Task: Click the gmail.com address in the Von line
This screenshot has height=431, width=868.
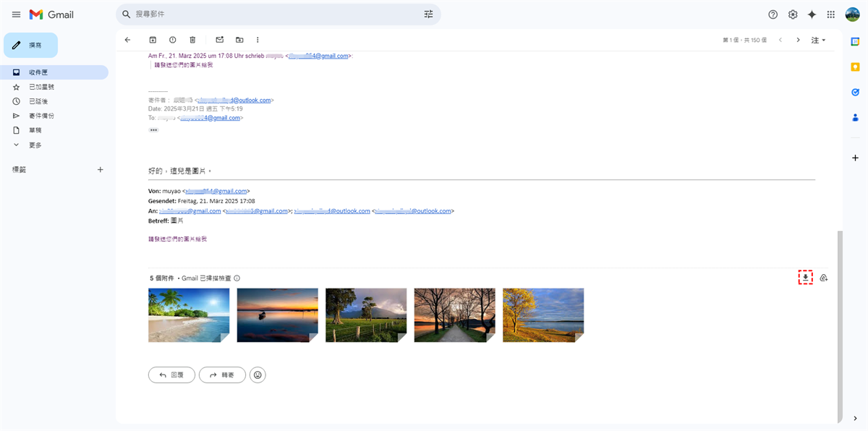Action: pos(216,191)
